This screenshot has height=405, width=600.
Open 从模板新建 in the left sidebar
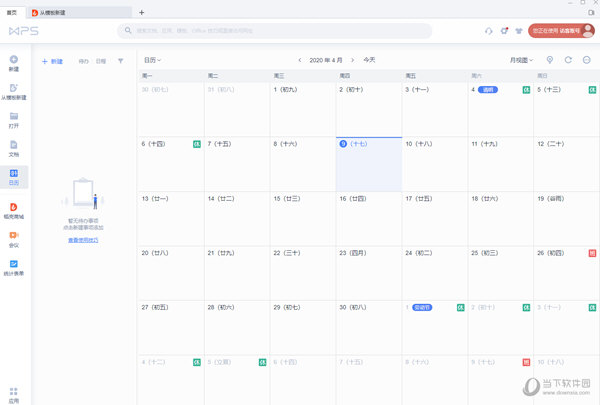point(14,91)
